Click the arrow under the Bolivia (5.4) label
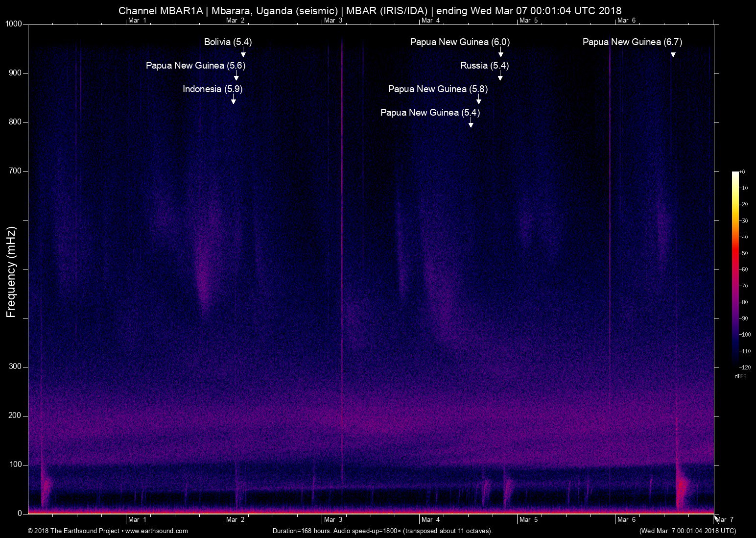This screenshot has height=538, width=756. click(243, 52)
